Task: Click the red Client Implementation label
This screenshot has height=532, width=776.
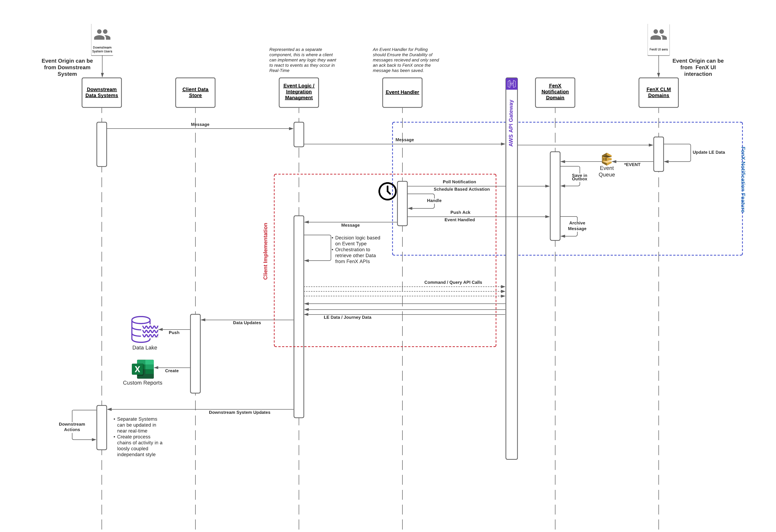Action: click(265, 251)
